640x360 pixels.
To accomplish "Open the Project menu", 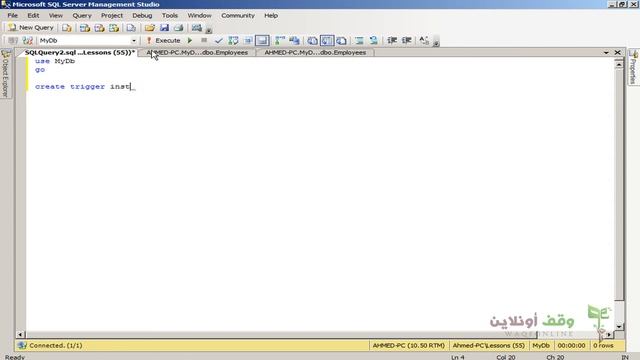I will (x=112, y=16).
